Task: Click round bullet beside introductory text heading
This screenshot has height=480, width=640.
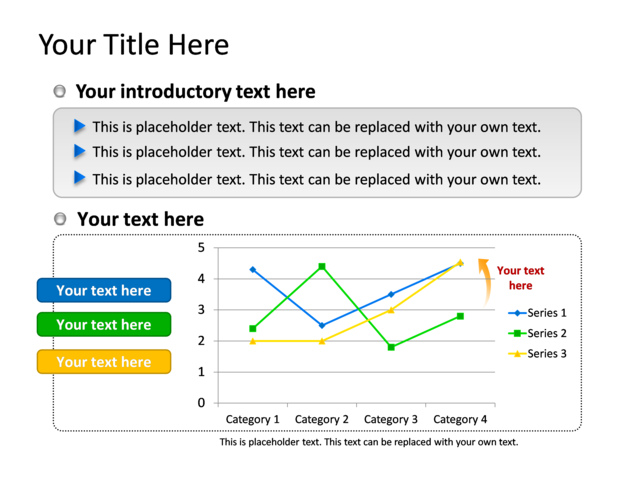Action: pyautogui.click(x=60, y=91)
